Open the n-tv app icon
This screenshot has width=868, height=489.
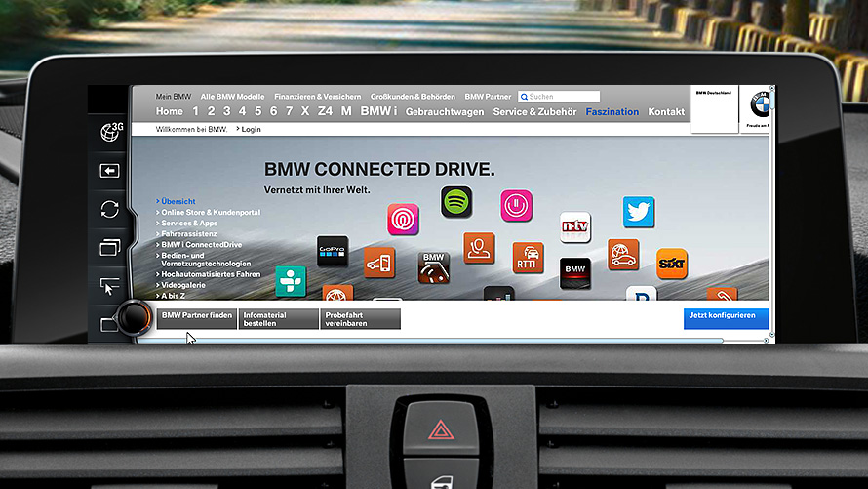[x=575, y=227]
